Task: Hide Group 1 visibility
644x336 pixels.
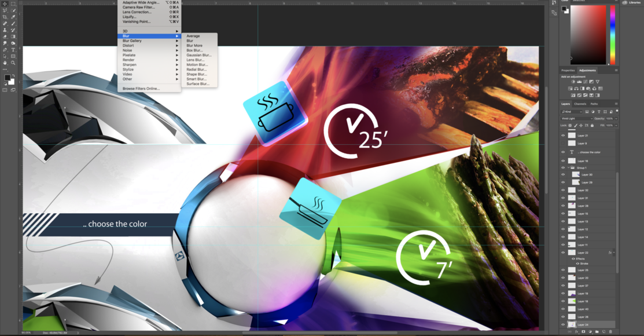Action: click(x=563, y=168)
